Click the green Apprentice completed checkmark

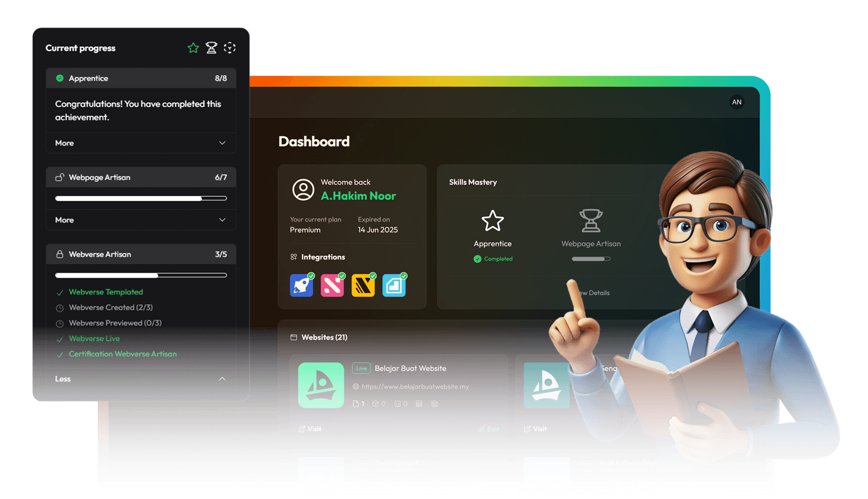tap(477, 259)
